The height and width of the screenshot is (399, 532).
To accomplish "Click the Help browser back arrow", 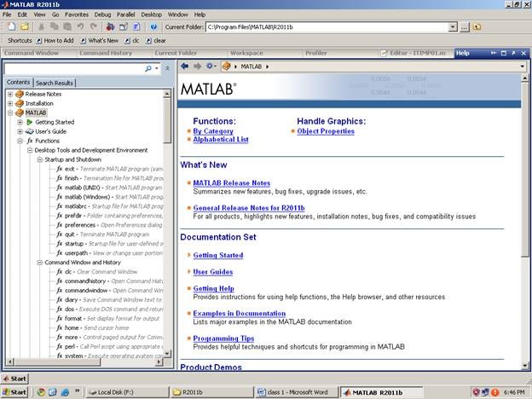I will point(184,66).
